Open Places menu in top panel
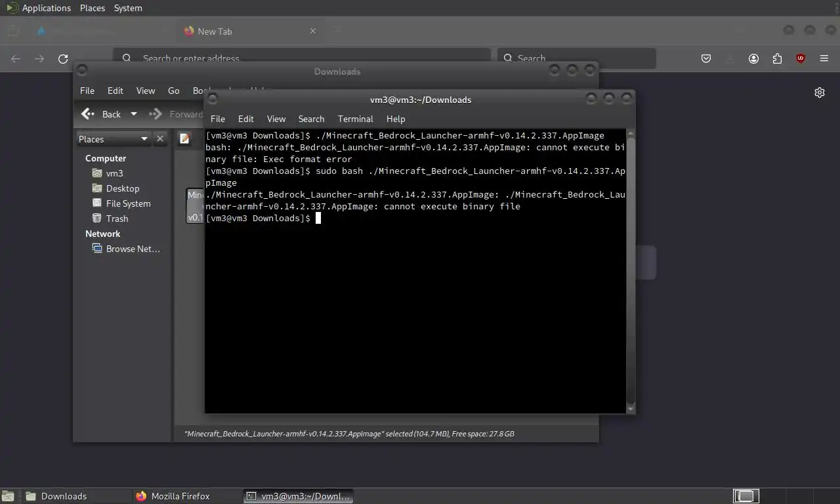This screenshot has width=840, height=504. 93,8
